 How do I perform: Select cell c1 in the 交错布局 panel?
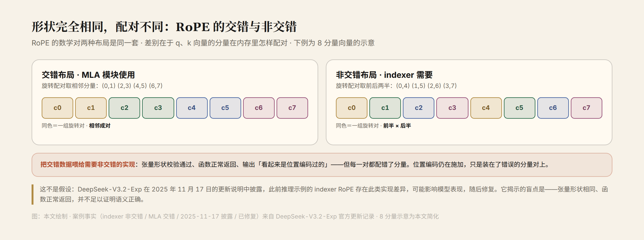pyautogui.click(x=91, y=108)
